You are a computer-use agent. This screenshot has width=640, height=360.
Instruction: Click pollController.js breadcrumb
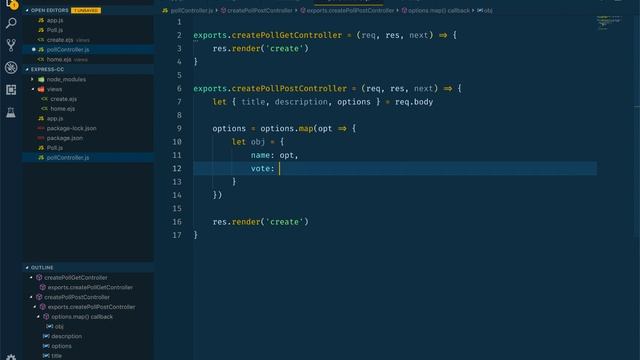pos(191,11)
